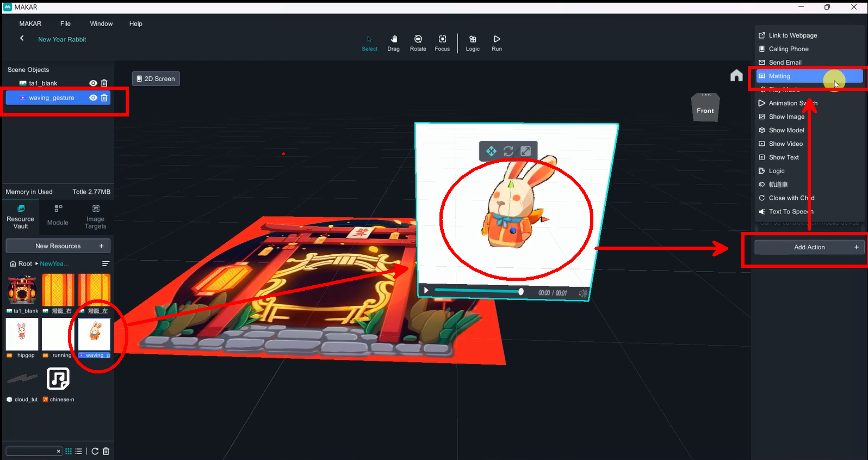Toggle the 2D Screen mode

point(156,79)
